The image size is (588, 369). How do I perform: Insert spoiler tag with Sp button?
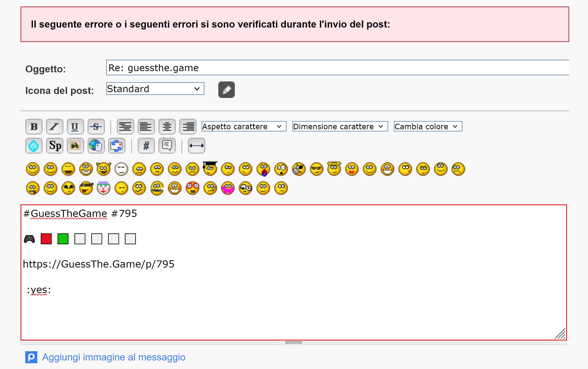pos(55,146)
